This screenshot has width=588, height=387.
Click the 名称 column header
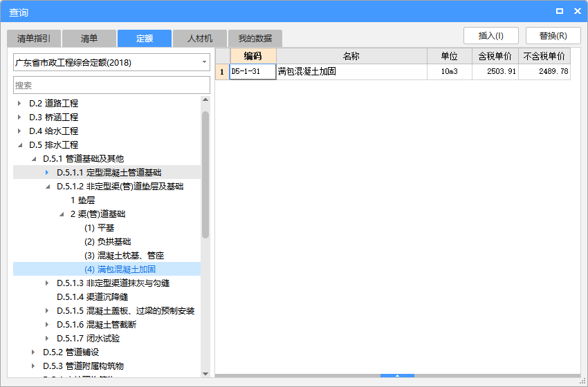tap(351, 56)
